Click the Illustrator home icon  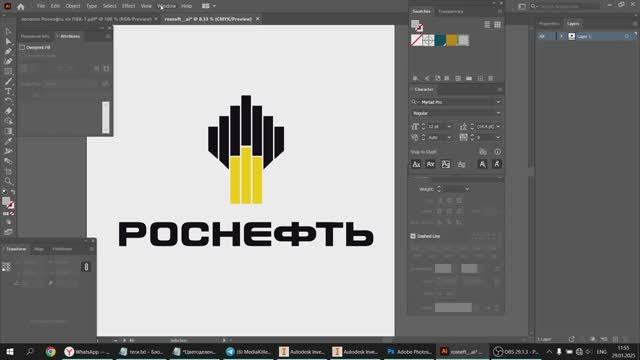(21, 6)
